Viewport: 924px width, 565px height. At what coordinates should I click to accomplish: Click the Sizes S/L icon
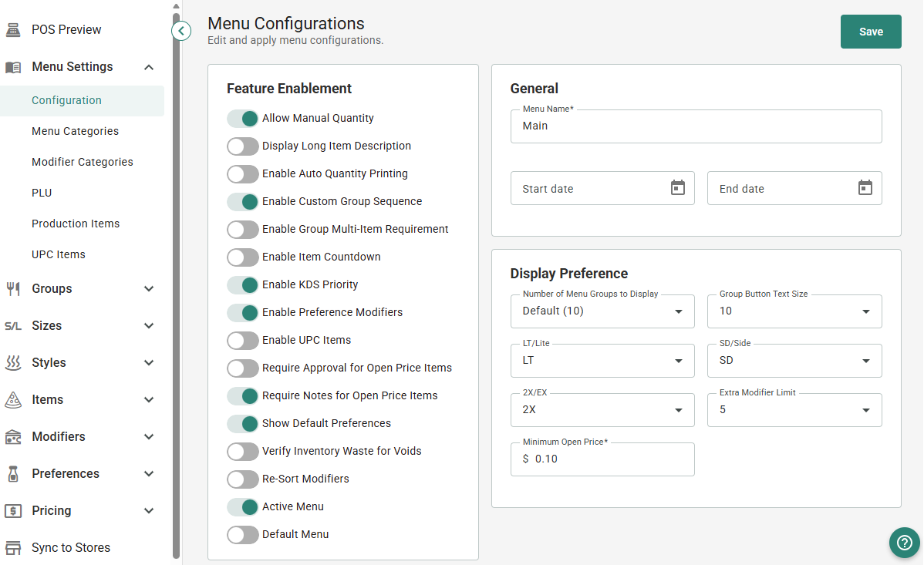tap(13, 326)
